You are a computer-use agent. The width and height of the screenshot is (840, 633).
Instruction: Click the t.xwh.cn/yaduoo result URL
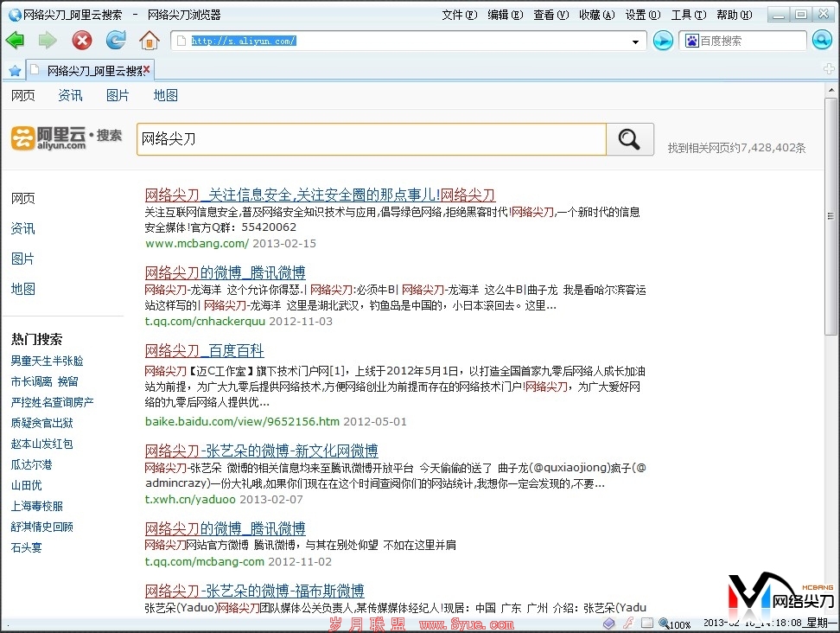190,500
